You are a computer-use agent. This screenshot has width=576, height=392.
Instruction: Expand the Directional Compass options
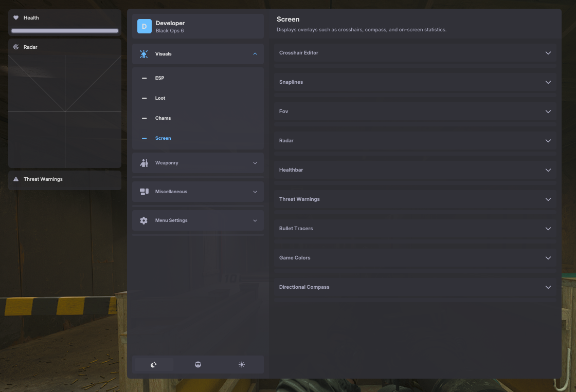click(x=548, y=287)
